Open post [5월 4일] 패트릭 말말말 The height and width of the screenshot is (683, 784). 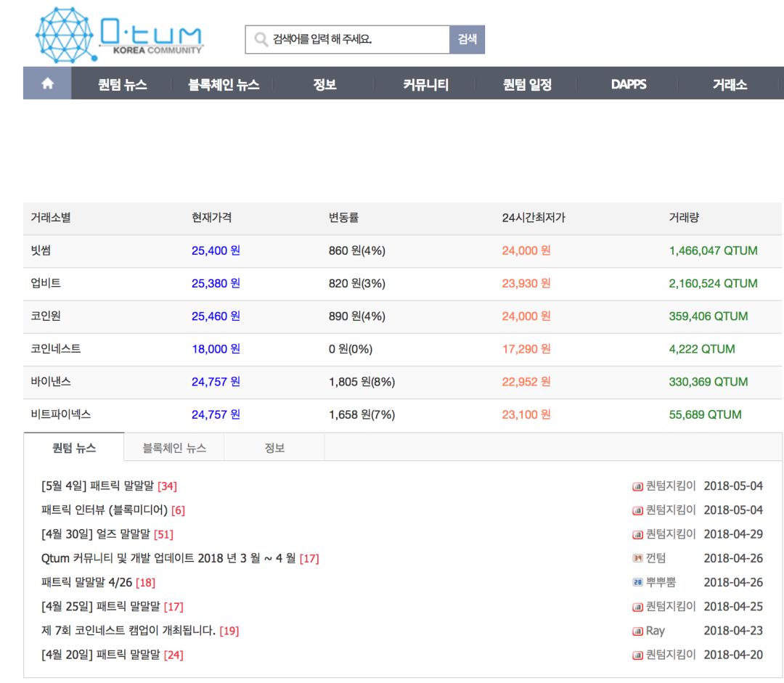point(97,486)
